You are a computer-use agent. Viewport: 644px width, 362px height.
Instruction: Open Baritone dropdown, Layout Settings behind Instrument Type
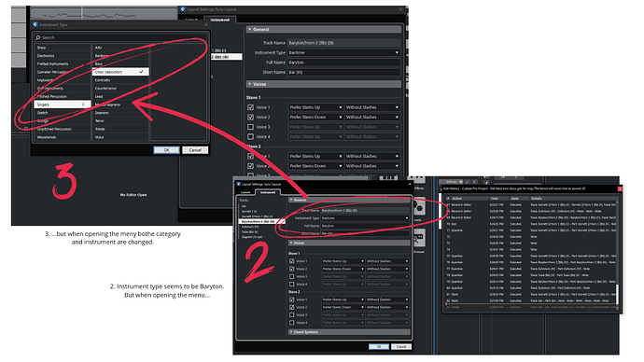coord(343,52)
